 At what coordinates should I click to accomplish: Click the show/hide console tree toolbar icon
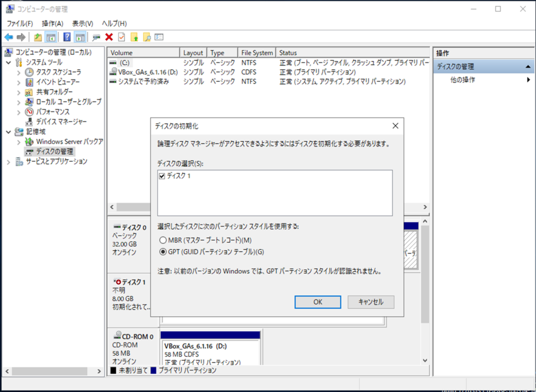51,37
